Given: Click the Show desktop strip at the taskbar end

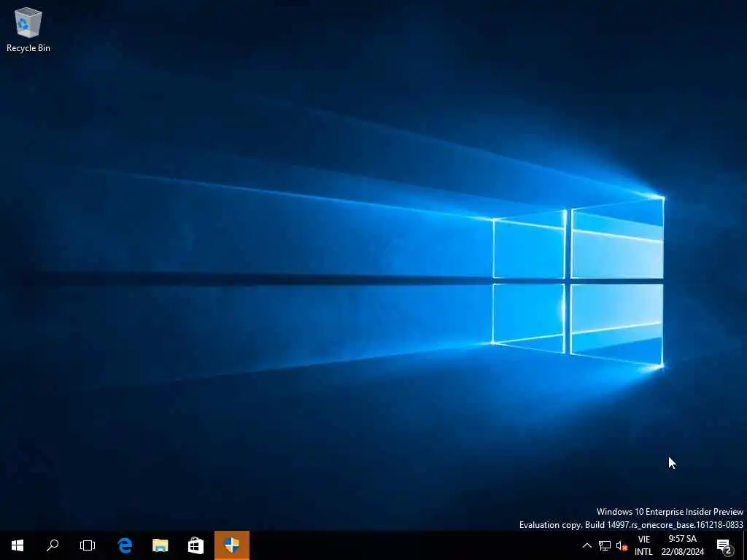Looking at the screenshot, I should coord(745,545).
